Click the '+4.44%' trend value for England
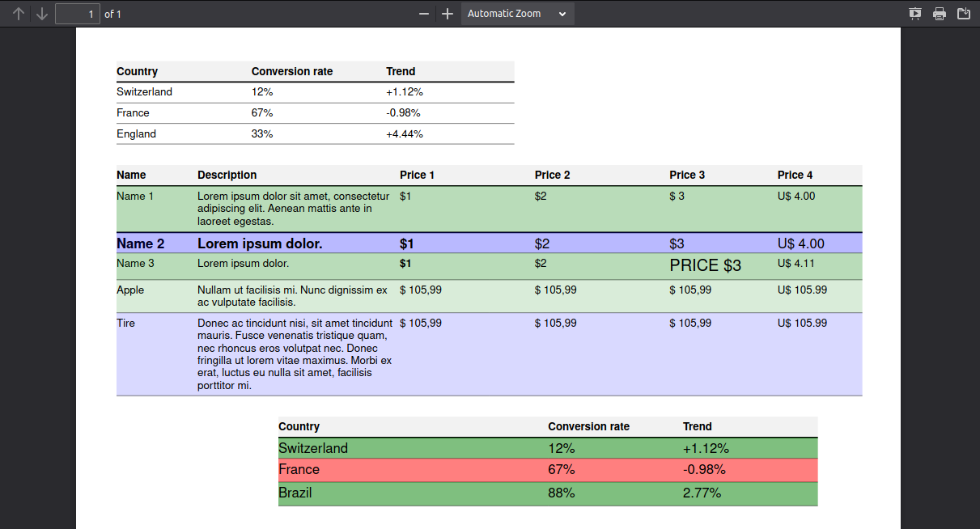 [x=405, y=134]
